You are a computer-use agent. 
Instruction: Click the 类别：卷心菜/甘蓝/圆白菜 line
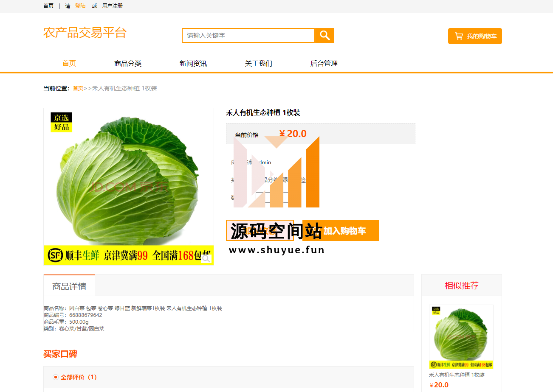pos(74,329)
